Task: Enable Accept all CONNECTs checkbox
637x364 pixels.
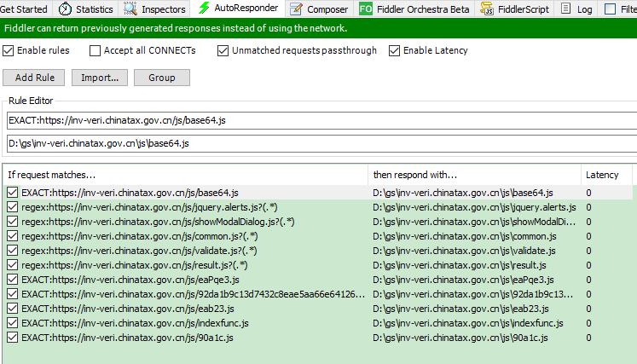Action: (95, 51)
